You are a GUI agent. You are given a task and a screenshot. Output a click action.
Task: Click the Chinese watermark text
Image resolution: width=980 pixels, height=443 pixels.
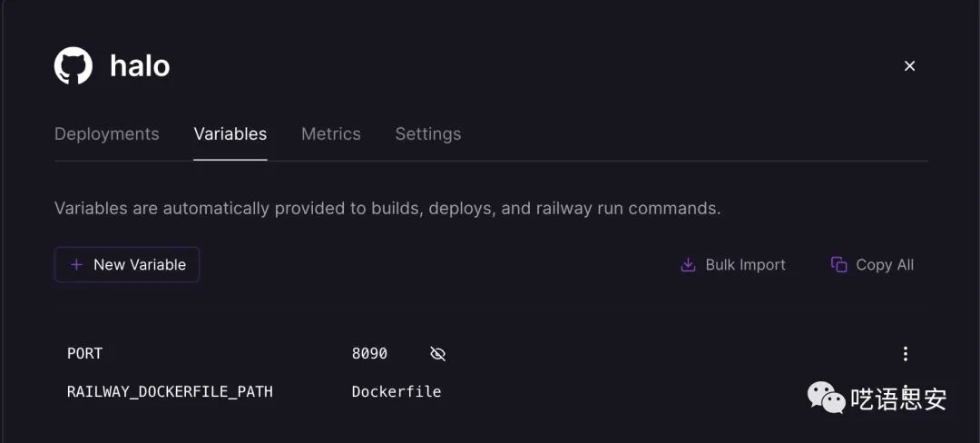898,399
